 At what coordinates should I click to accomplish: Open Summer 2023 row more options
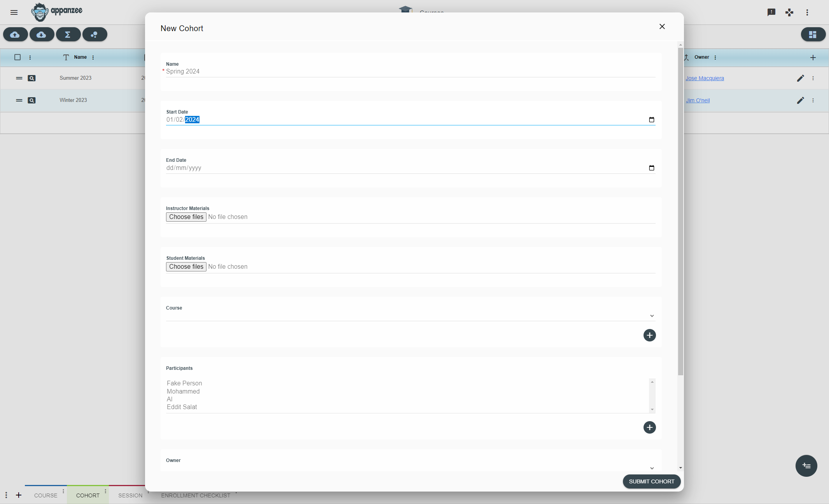pos(813,78)
